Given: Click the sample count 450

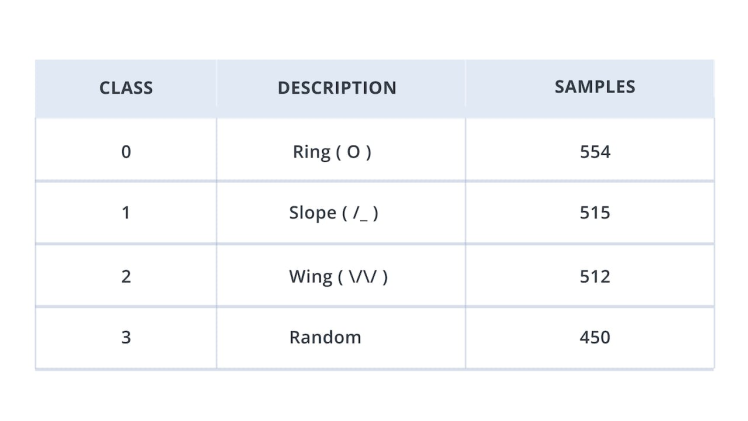Looking at the screenshot, I should point(595,337).
